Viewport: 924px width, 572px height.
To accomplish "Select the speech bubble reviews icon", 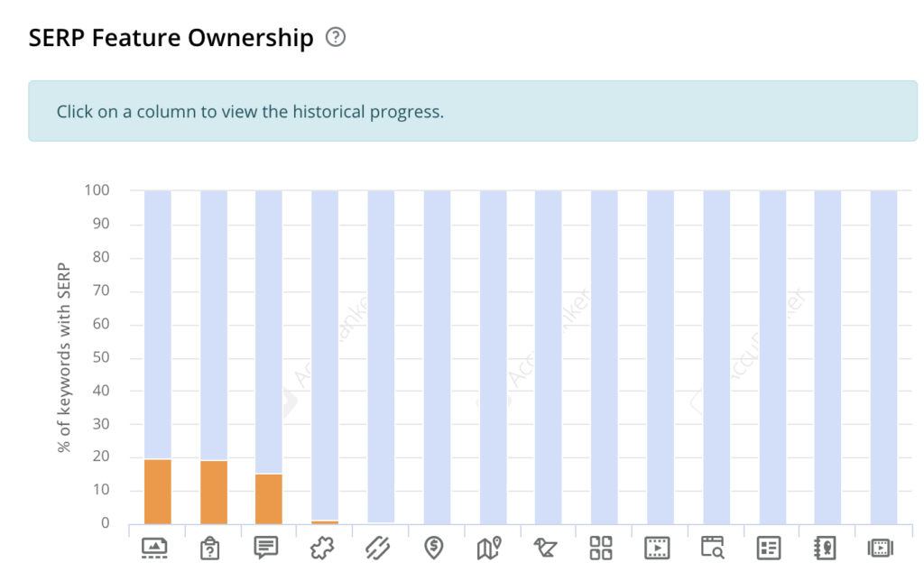I will click(x=266, y=548).
